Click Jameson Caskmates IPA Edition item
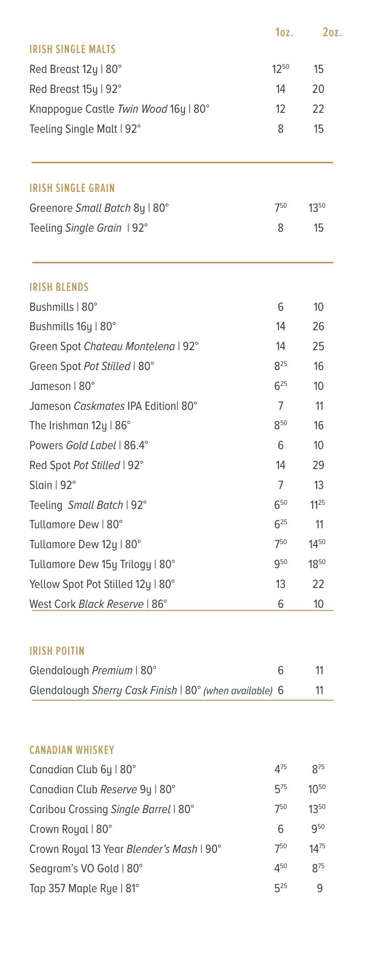This screenshot has height=980, width=379. pos(113,406)
